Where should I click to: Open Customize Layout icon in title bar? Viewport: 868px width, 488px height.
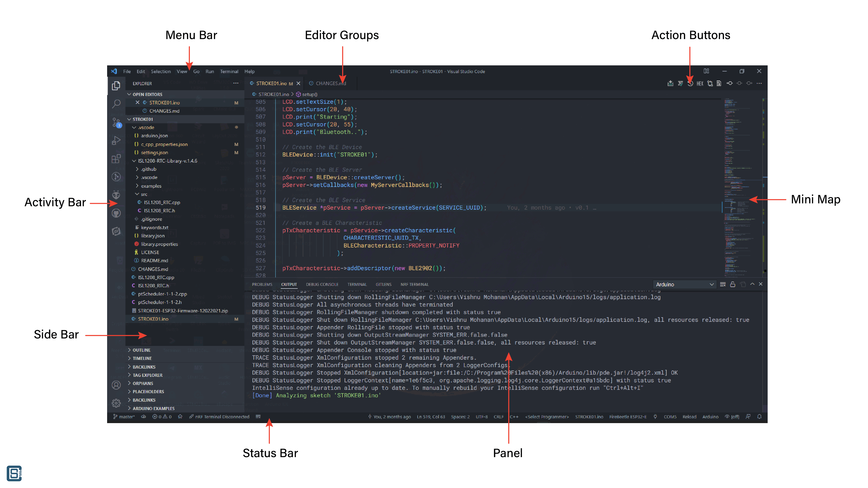click(706, 71)
